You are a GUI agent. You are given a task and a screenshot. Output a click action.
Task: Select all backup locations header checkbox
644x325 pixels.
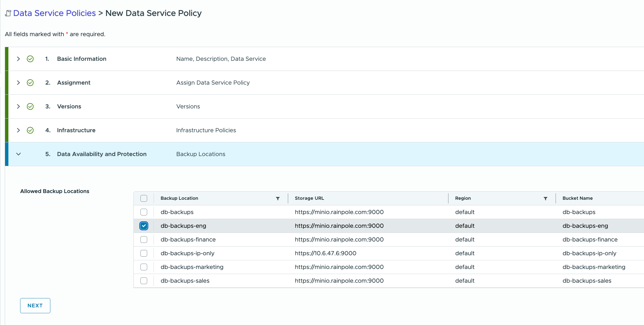(144, 198)
